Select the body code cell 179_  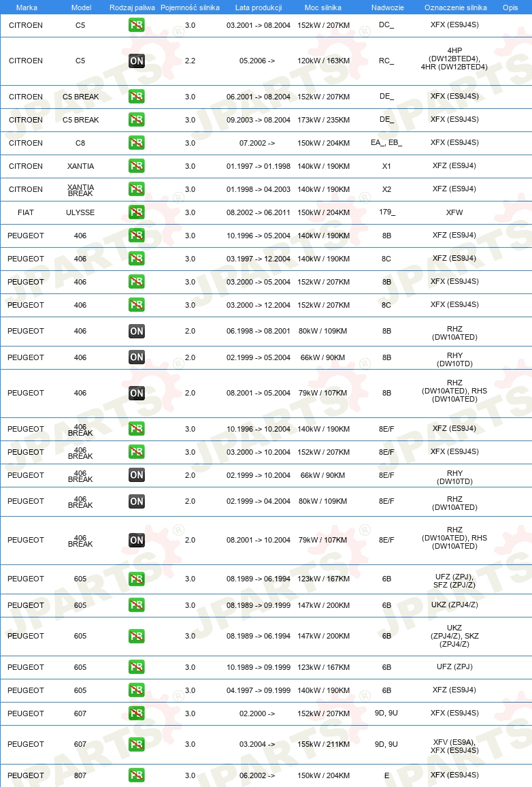tap(386, 212)
